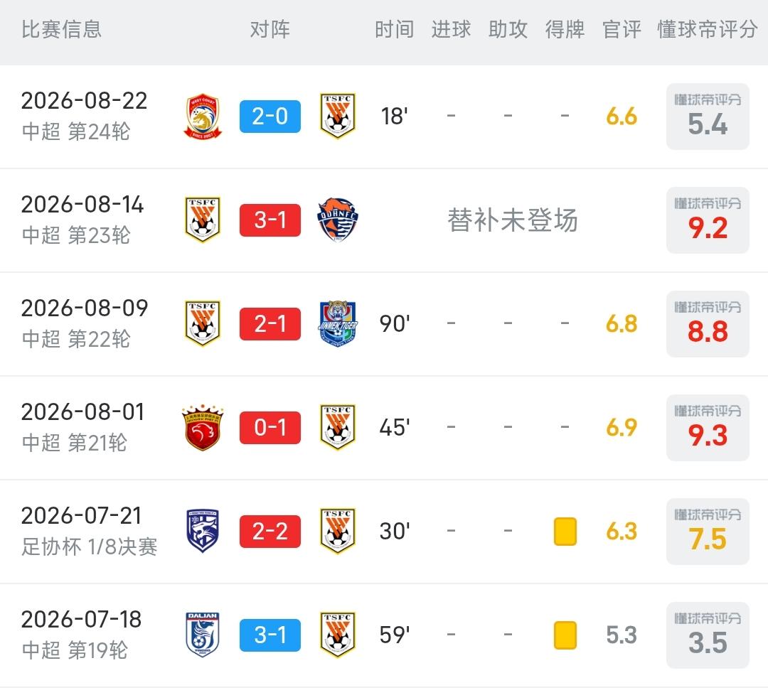Tap the 比赛信息 column header
This screenshot has width=768, height=700.
coord(61,29)
